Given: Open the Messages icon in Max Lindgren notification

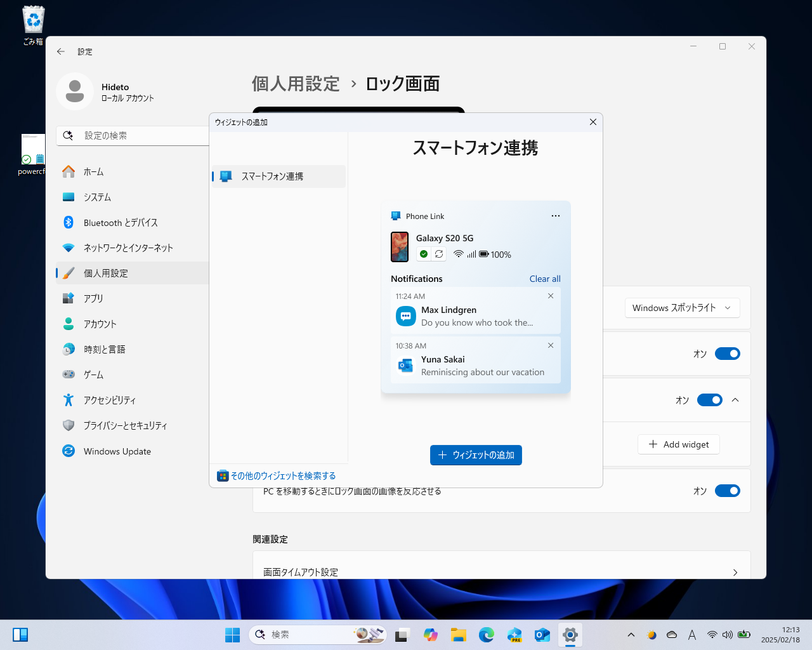Looking at the screenshot, I should pyautogui.click(x=405, y=315).
